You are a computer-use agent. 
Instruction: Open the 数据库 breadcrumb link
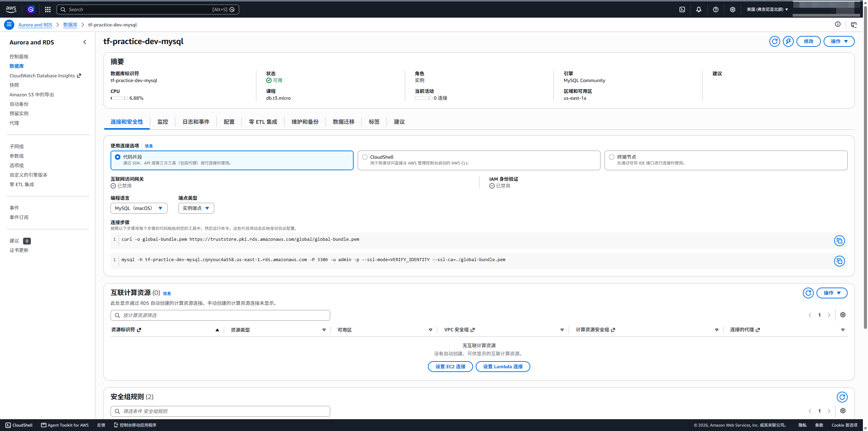(x=70, y=25)
